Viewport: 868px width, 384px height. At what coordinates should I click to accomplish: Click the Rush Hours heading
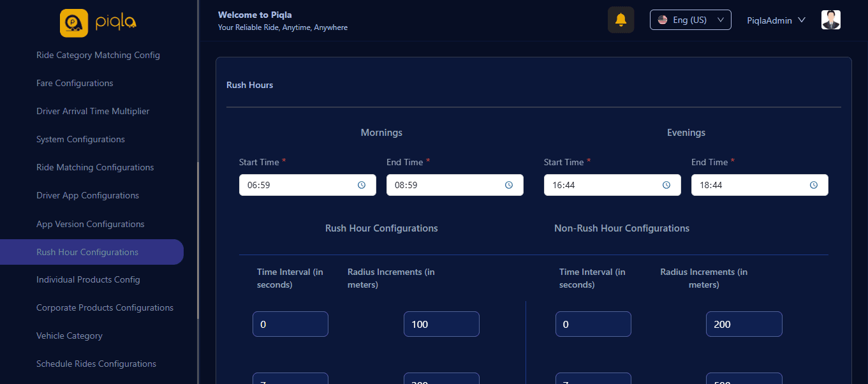(249, 85)
